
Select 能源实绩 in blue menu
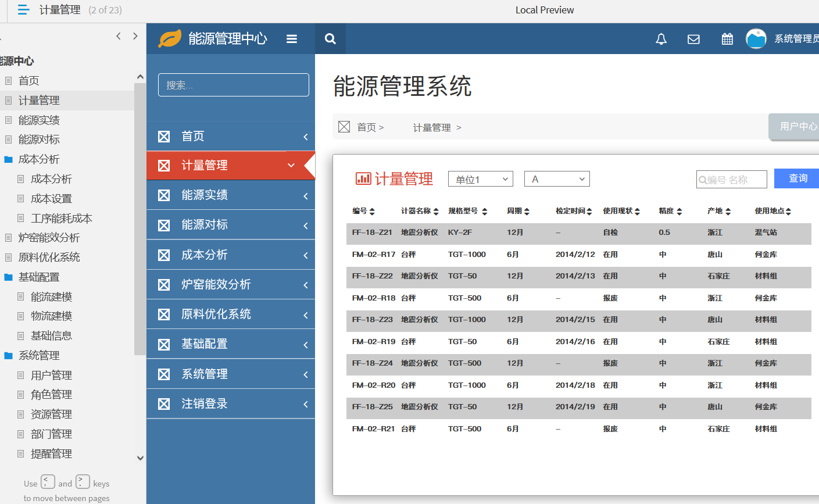(230, 195)
